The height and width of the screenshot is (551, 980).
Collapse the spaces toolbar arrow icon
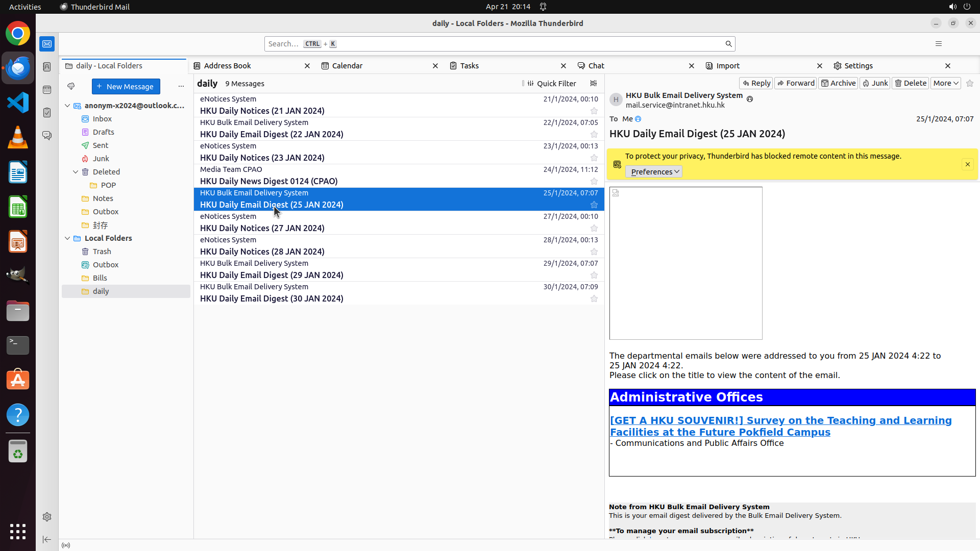tap(47, 539)
